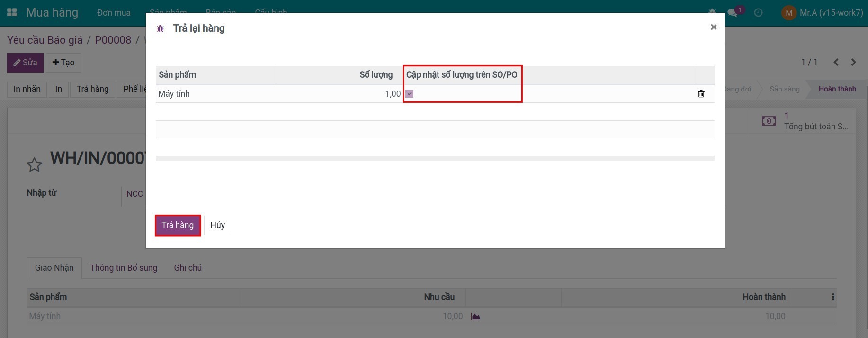Open the journal entries money icon
868x338 pixels.
tap(769, 121)
